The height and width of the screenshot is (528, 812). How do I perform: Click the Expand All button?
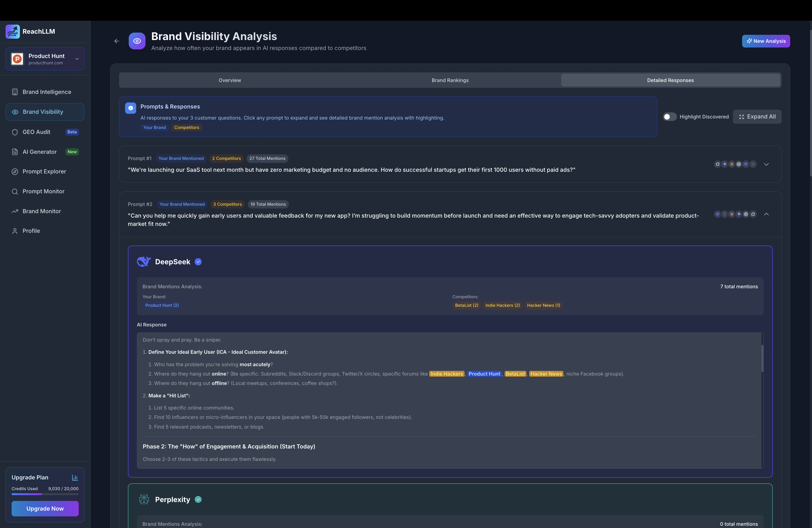[757, 117]
